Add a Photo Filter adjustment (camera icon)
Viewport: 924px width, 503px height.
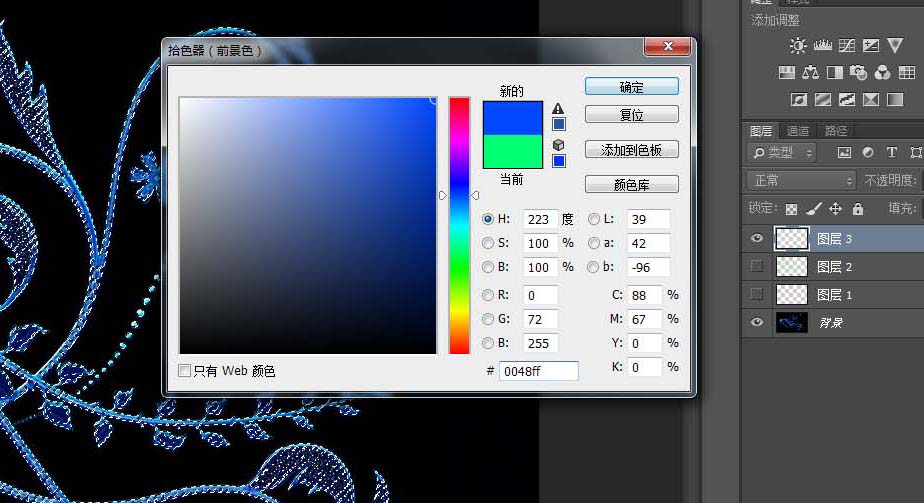pyautogui.click(x=859, y=72)
